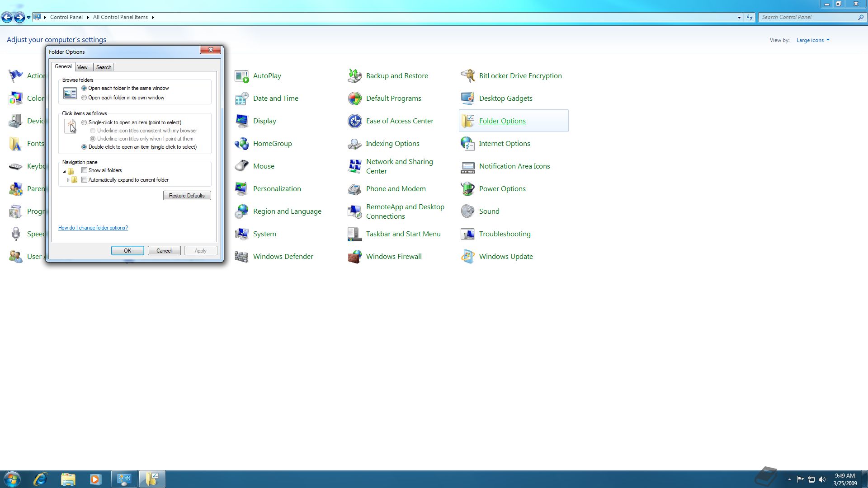868x488 pixels.
Task: Open Region and Language icon
Action: (242, 211)
